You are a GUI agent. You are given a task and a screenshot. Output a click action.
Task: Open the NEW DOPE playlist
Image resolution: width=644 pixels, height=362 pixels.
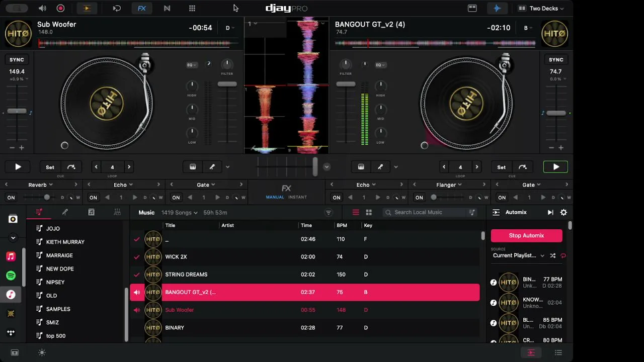tap(60, 269)
